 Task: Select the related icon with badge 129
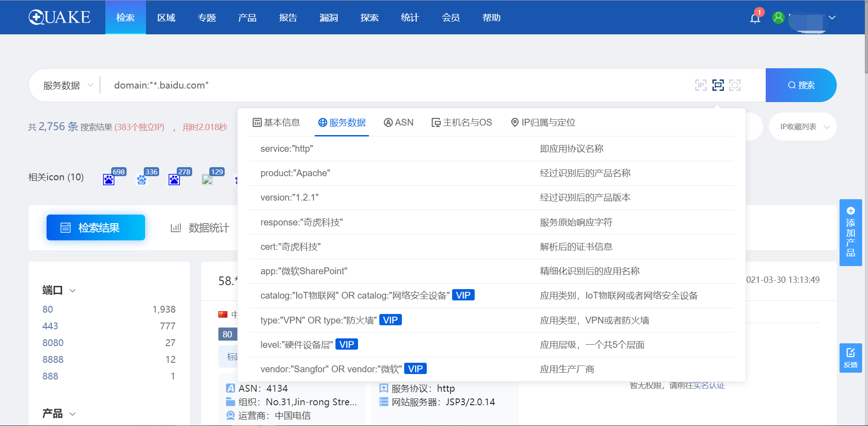point(207,179)
